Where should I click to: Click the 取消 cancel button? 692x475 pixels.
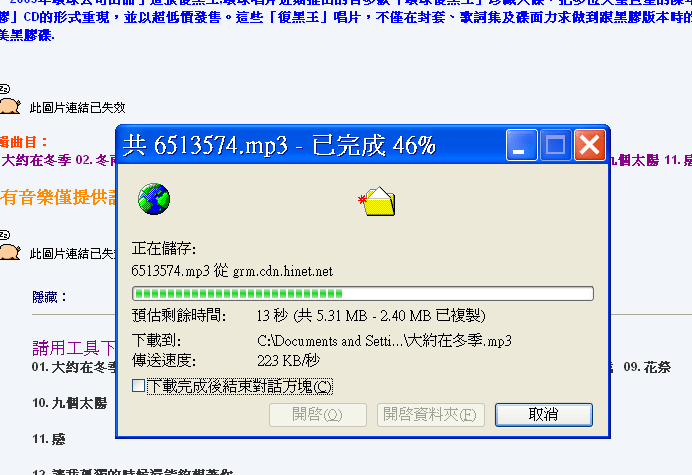pos(544,415)
